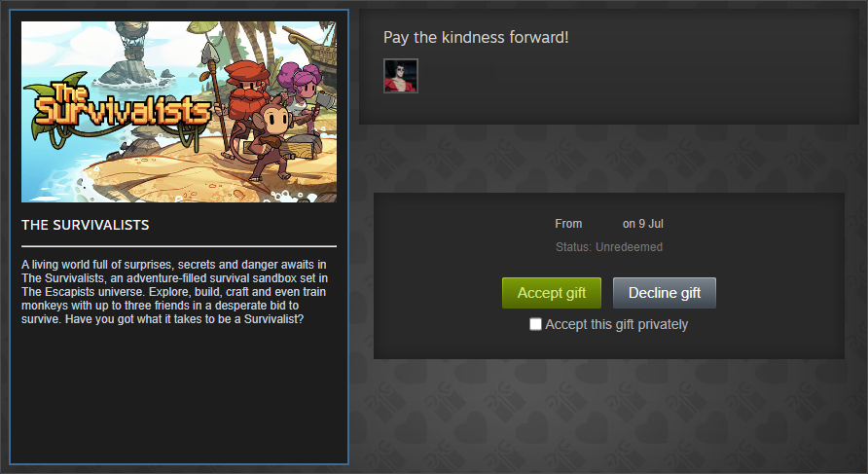
Task: Select the game description paragraph
Action: (x=174, y=292)
